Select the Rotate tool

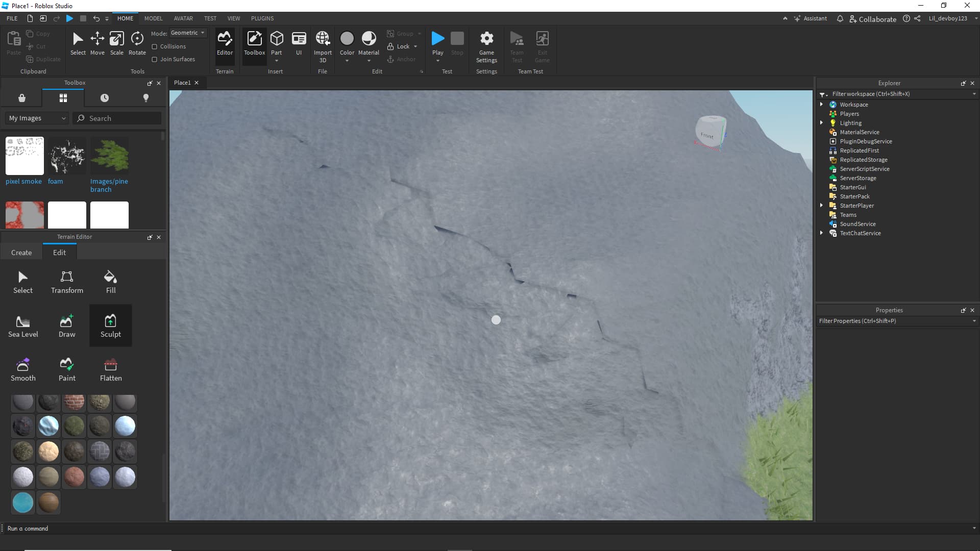(x=137, y=43)
